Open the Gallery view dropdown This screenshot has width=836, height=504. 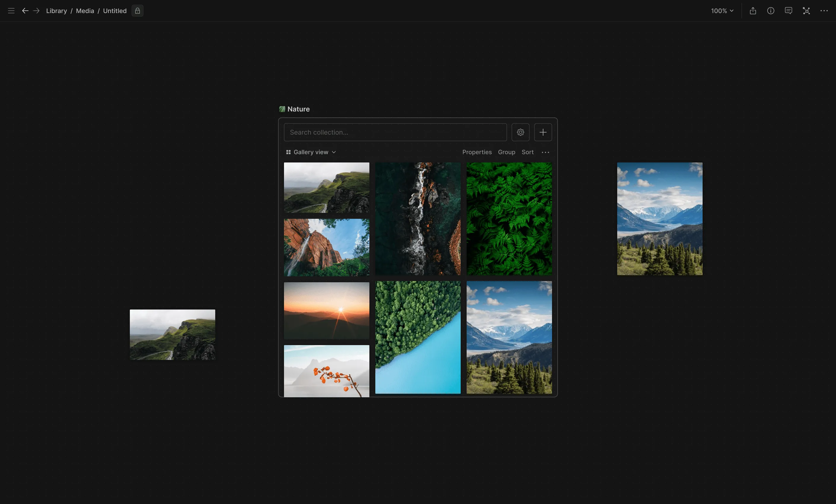311,152
